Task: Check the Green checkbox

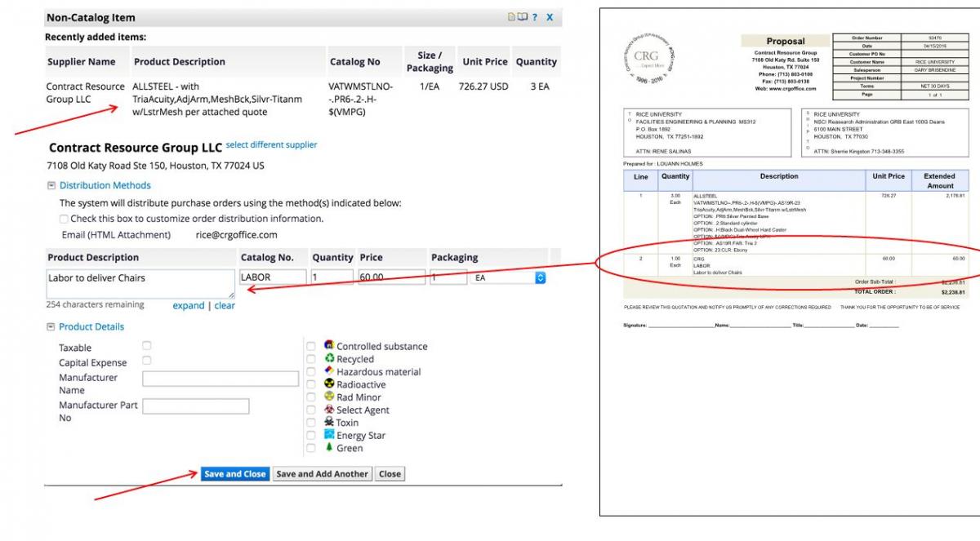Action: point(310,448)
